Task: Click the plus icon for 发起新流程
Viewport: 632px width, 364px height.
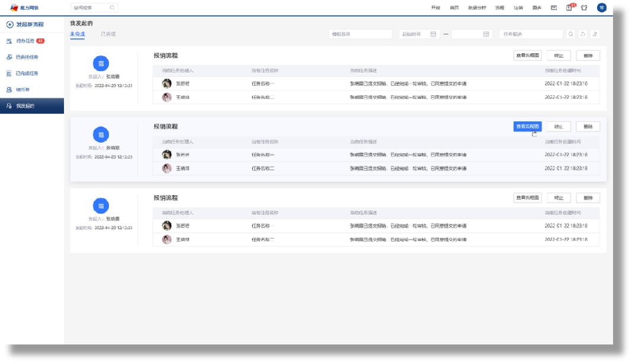Action: click(x=9, y=24)
